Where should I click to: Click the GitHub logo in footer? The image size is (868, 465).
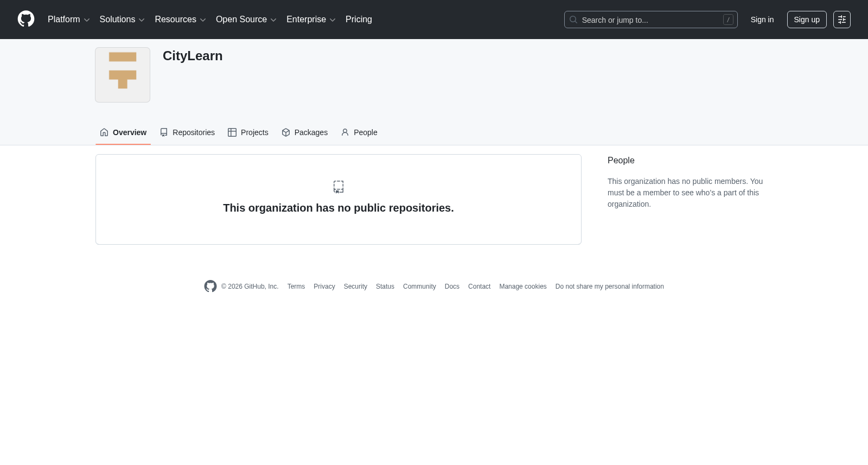tap(210, 286)
